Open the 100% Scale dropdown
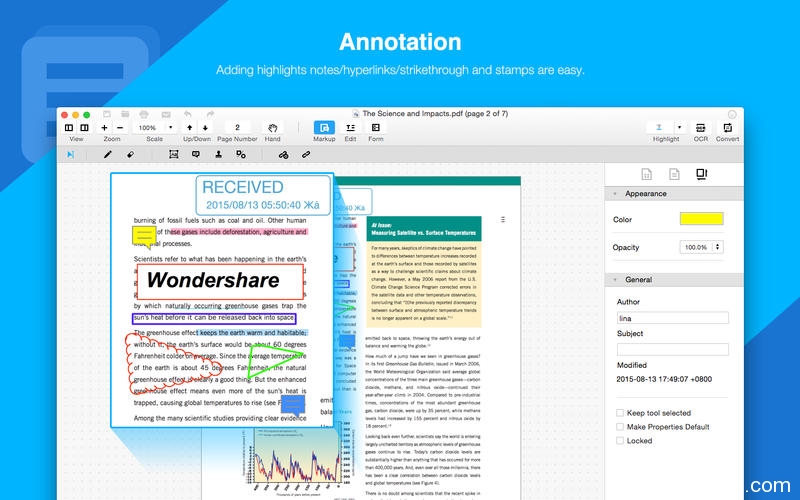800x500 pixels. (170, 128)
